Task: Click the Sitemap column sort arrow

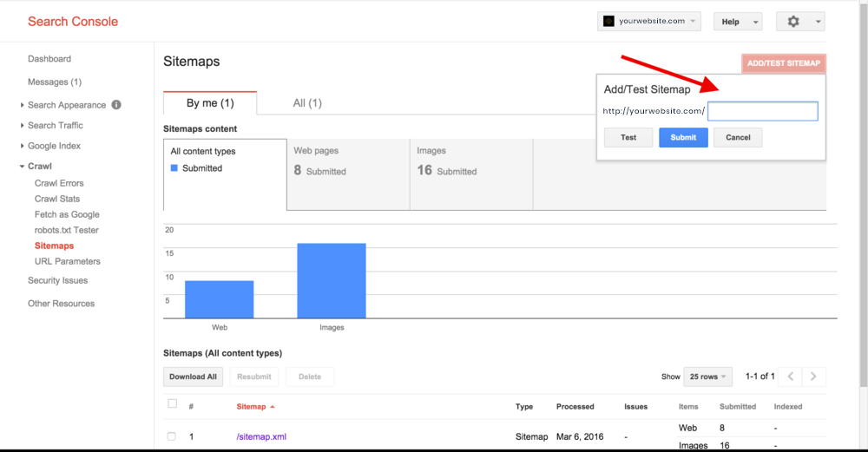Action: pyautogui.click(x=273, y=407)
